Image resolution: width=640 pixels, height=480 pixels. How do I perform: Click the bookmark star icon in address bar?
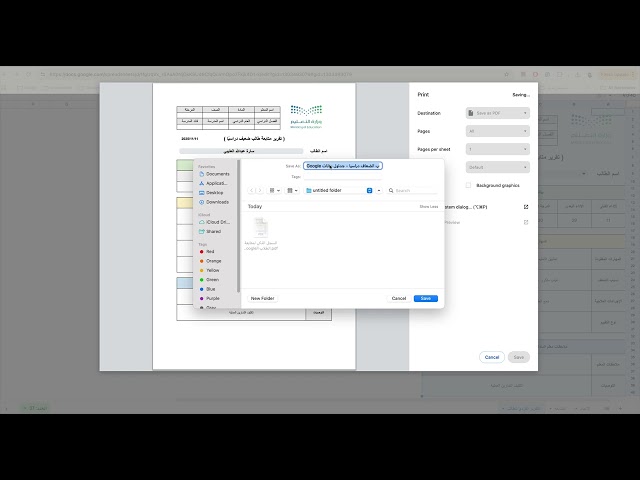(507, 74)
